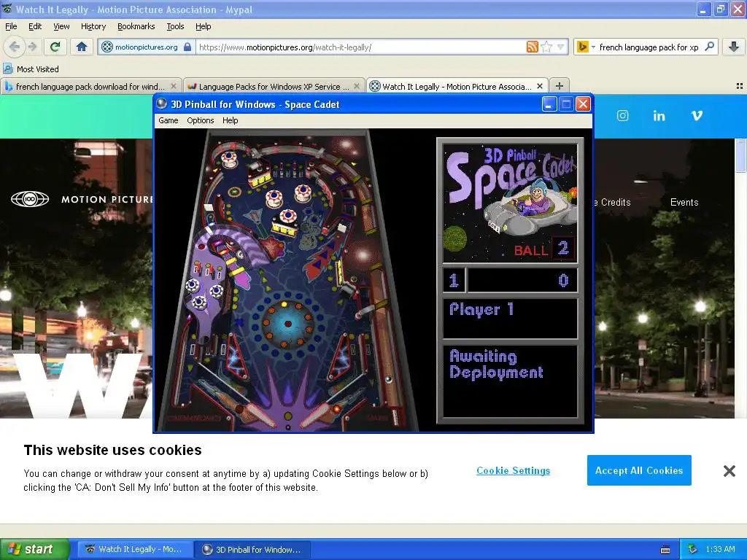The width and height of the screenshot is (747, 560).
Task: Open the Pinball Help menu
Action: [230, 120]
